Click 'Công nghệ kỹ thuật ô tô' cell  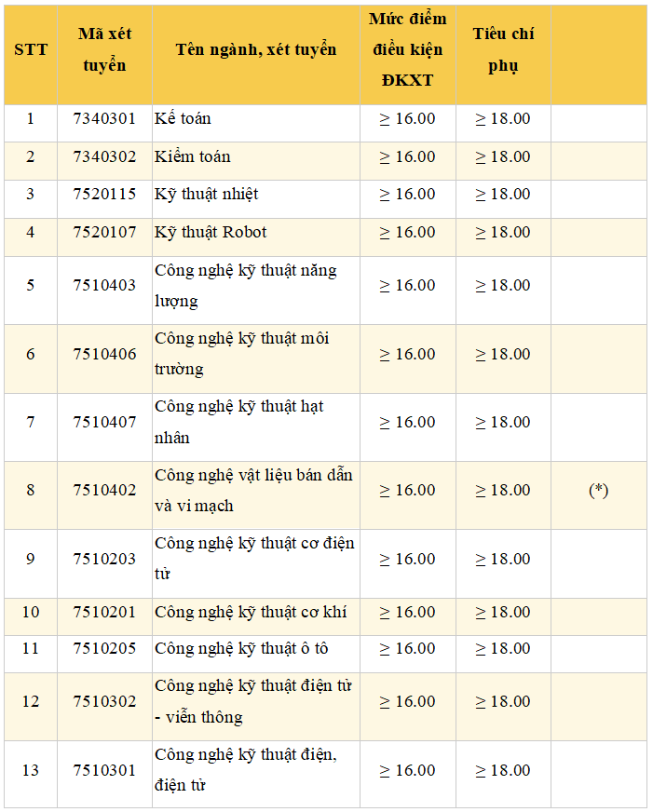click(x=256, y=654)
